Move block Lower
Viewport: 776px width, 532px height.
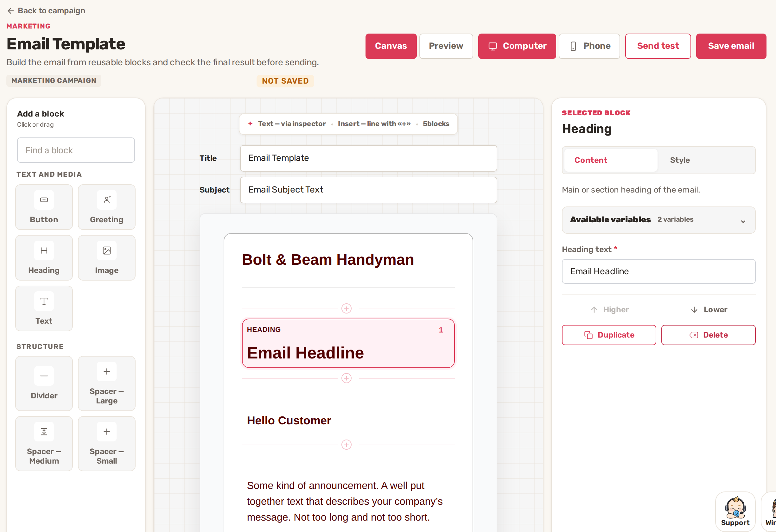click(x=708, y=310)
